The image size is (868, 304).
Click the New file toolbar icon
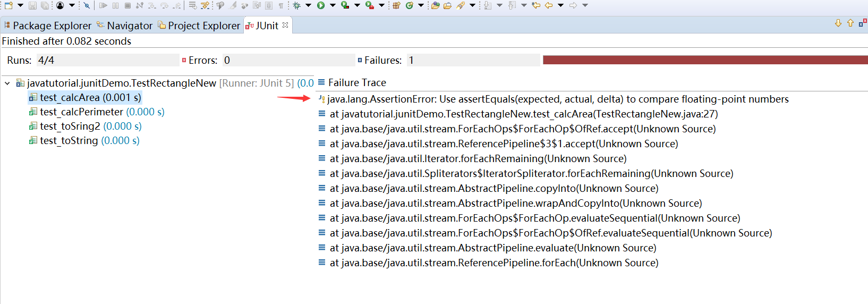8,5
